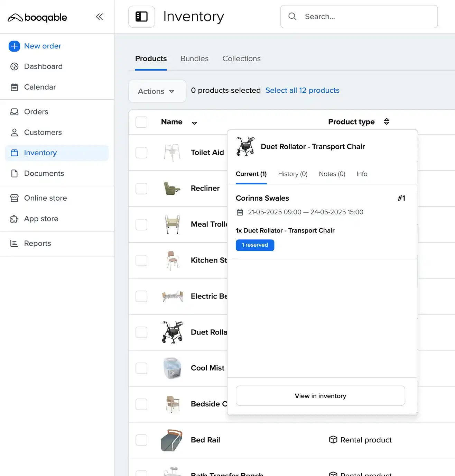
Task: Open the History (0) tab in popup
Action: tap(292, 174)
